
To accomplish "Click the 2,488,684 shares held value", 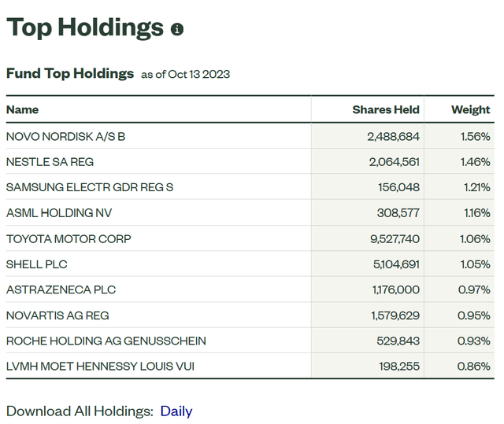I will (393, 136).
